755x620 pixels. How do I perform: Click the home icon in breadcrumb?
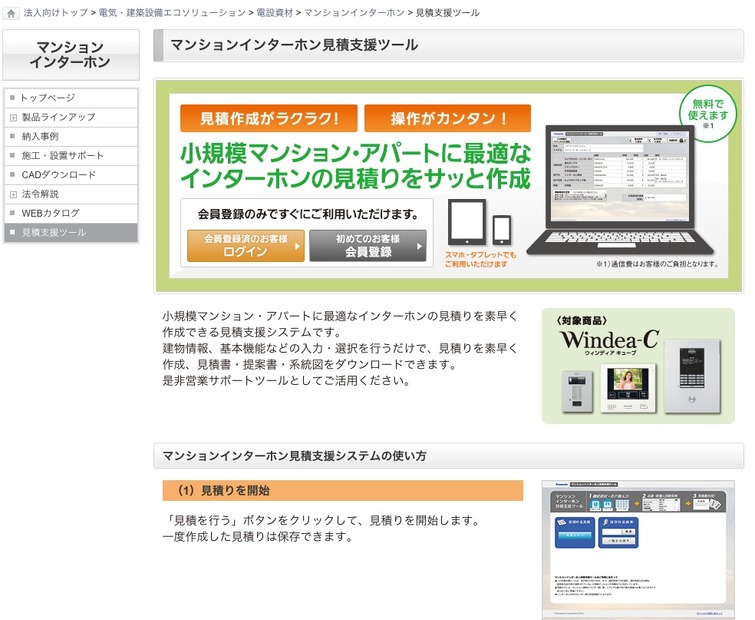click(11, 13)
